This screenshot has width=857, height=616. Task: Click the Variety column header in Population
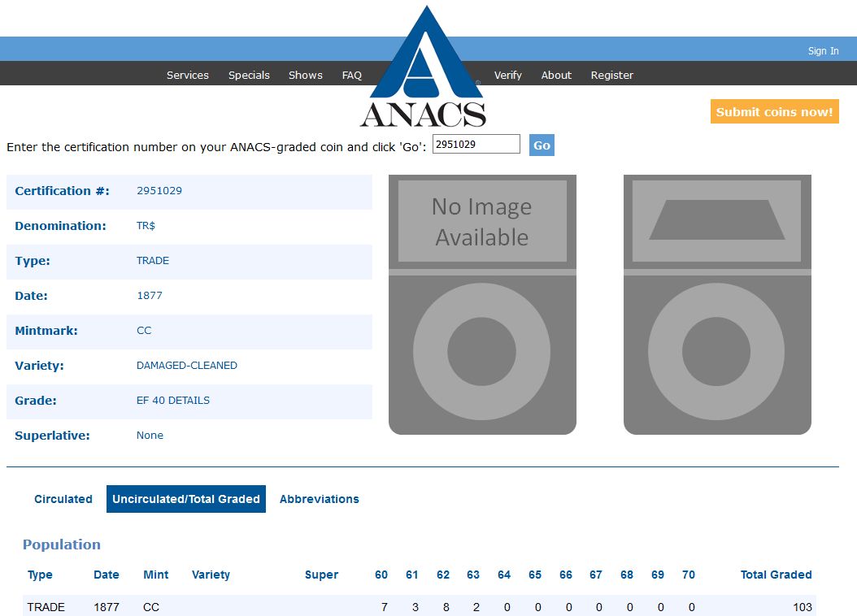[211, 575]
